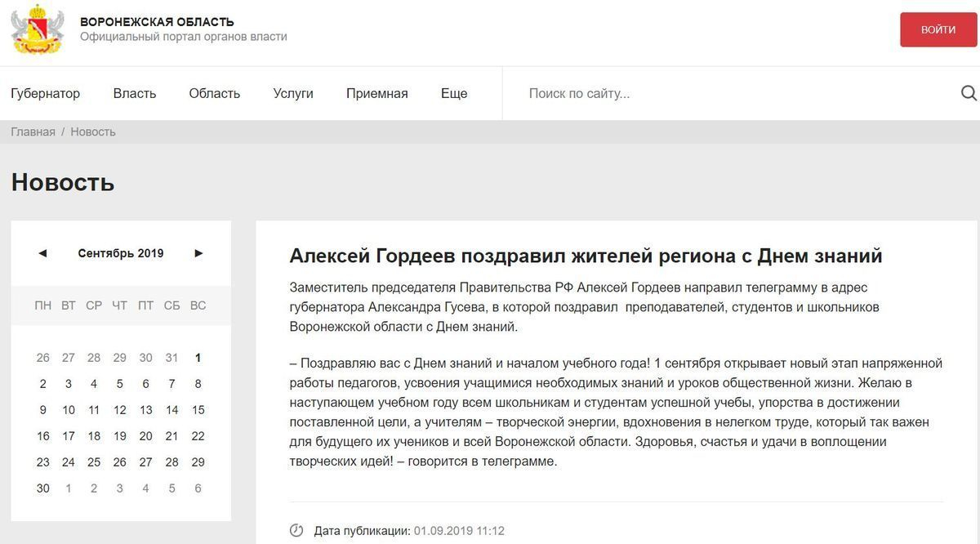980x544 pixels.
Task: Focus the Поиск по сайту search field
Action: 739,93
